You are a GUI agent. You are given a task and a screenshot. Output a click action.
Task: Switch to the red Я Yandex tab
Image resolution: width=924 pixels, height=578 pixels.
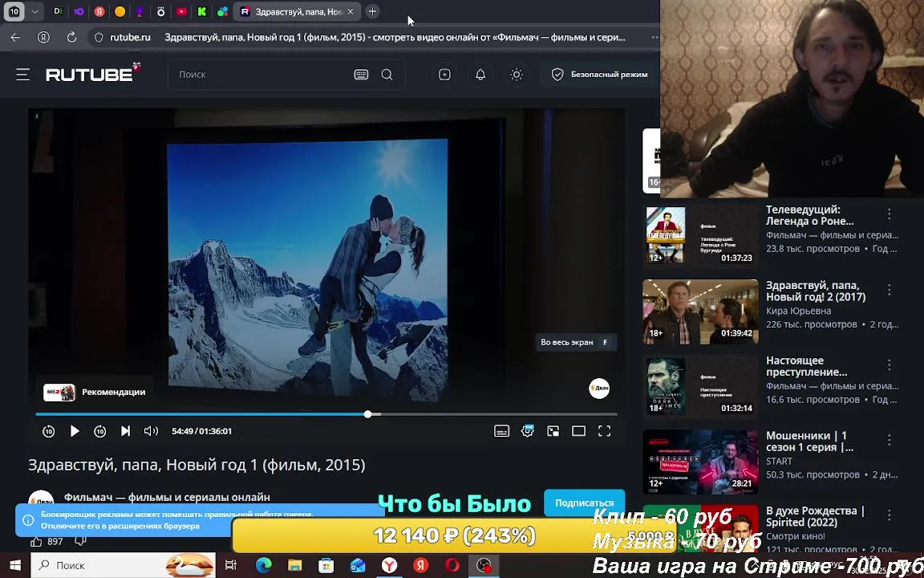[99, 11]
